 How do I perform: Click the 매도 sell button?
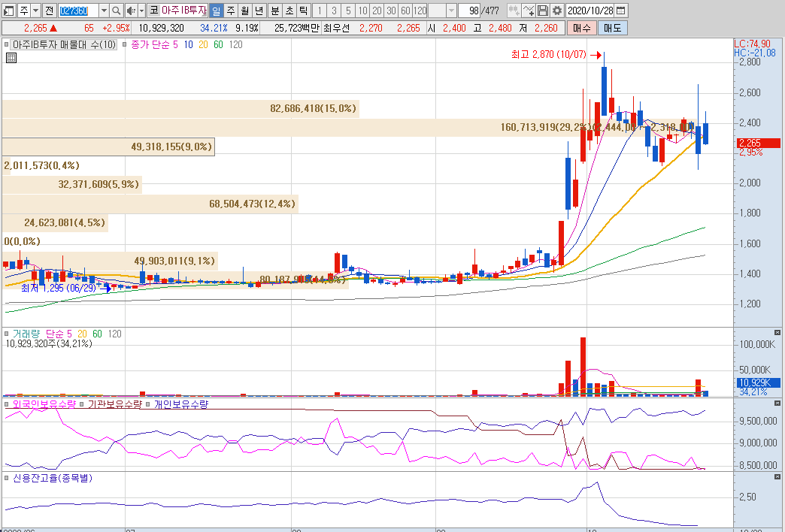pos(612,28)
